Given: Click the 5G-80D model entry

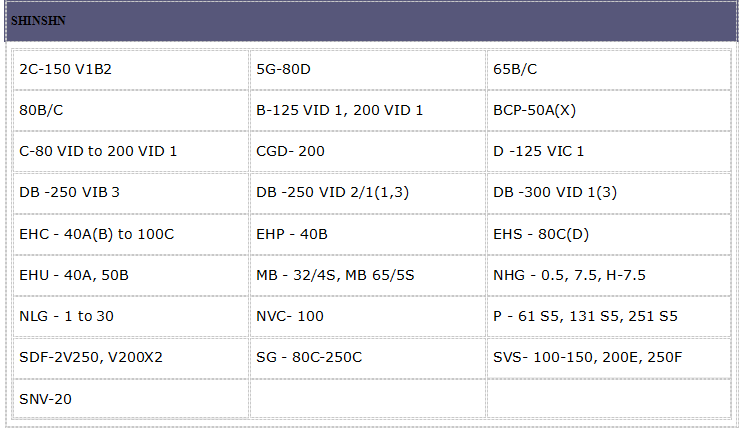Looking at the screenshot, I should [283, 70].
